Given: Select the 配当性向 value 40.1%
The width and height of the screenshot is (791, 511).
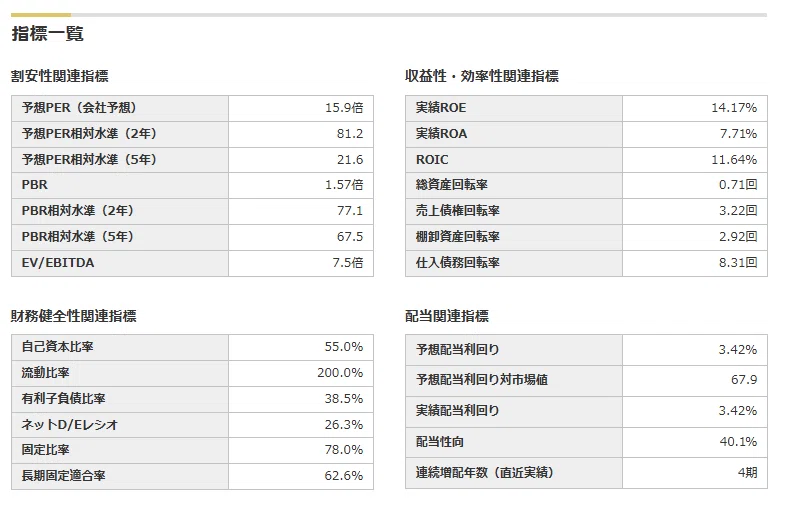Looking at the screenshot, I should click(x=738, y=441).
